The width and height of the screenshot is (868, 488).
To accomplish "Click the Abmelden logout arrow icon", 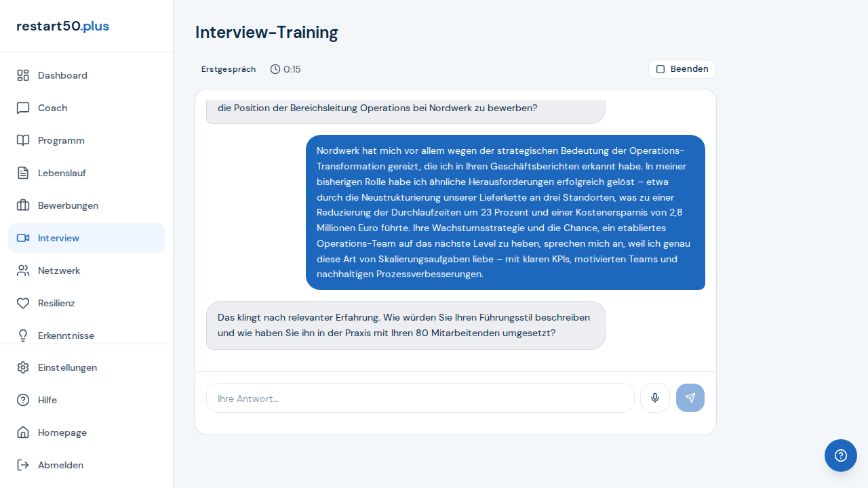I will [x=23, y=465].
